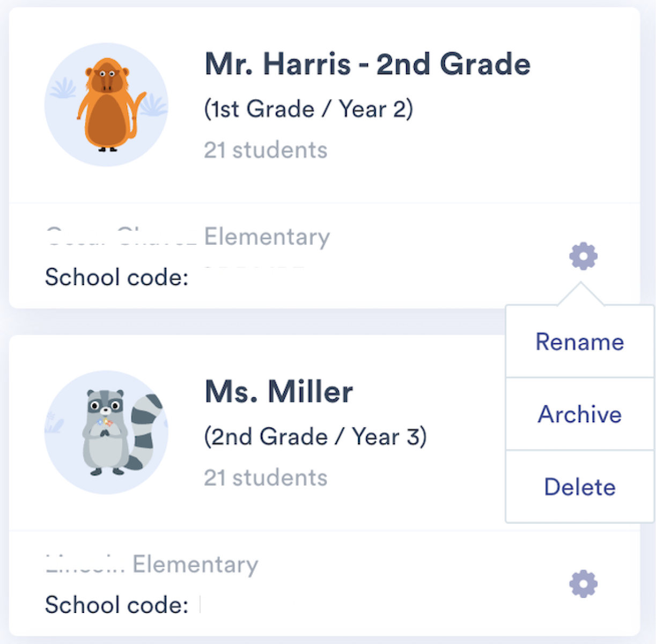Click the Elementary school name on Miller card
The image size is (656, 644).
pos(195,564)
